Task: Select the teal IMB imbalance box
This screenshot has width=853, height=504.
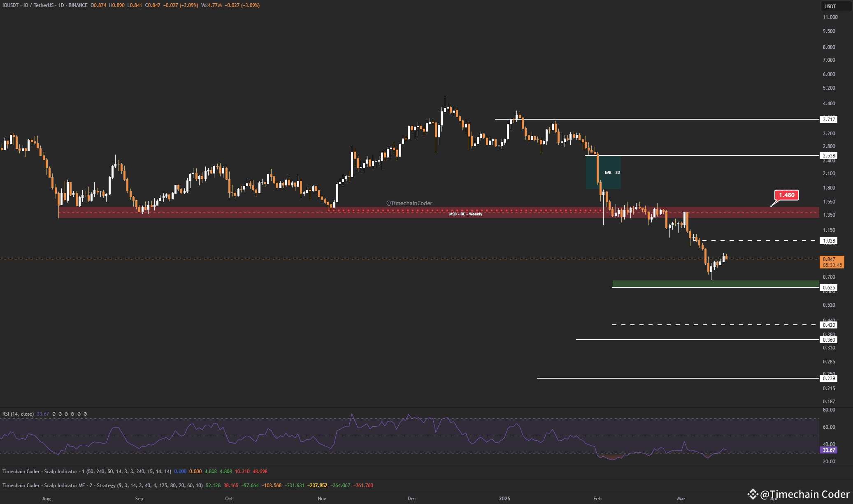Action: coord(603,173)
